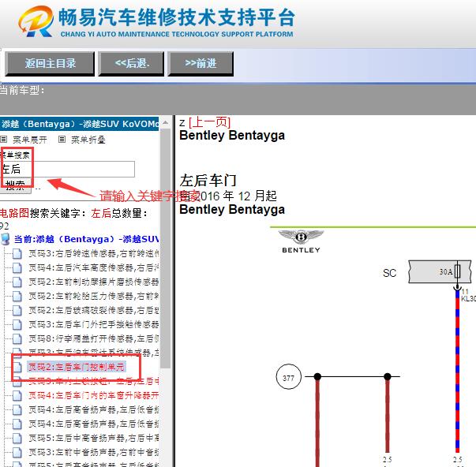Click the document icon beside 页码4:左后汽车高度传感器

17,267
